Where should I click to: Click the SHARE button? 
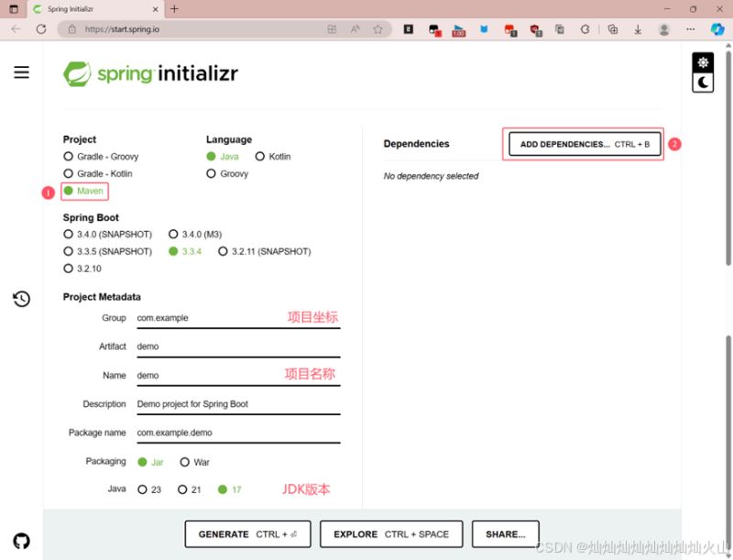(x=506, y=534)
